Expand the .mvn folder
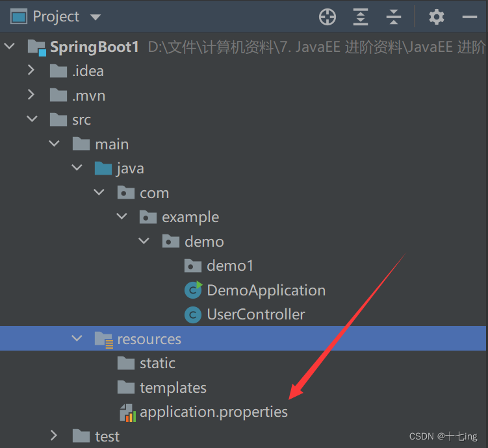Viewport: 488px width, 448px height. pos(31,95)
